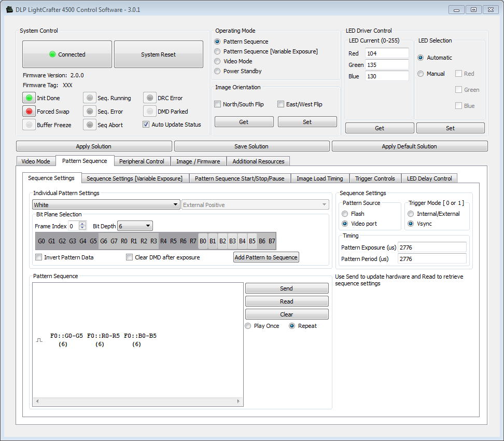Viewport: 504px width, 441px height.
Task: Check Clear DMD after exposure
Action: pyautogui.click(x=130, y=257)
